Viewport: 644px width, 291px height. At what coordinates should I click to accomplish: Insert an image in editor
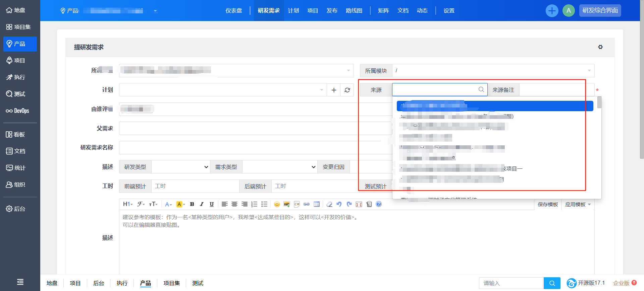(287, 204)
